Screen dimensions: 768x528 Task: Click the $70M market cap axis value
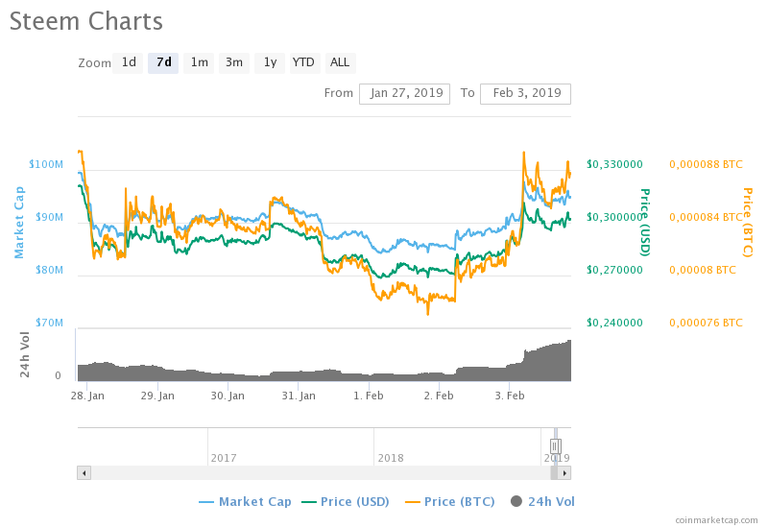tap(49, 323)
